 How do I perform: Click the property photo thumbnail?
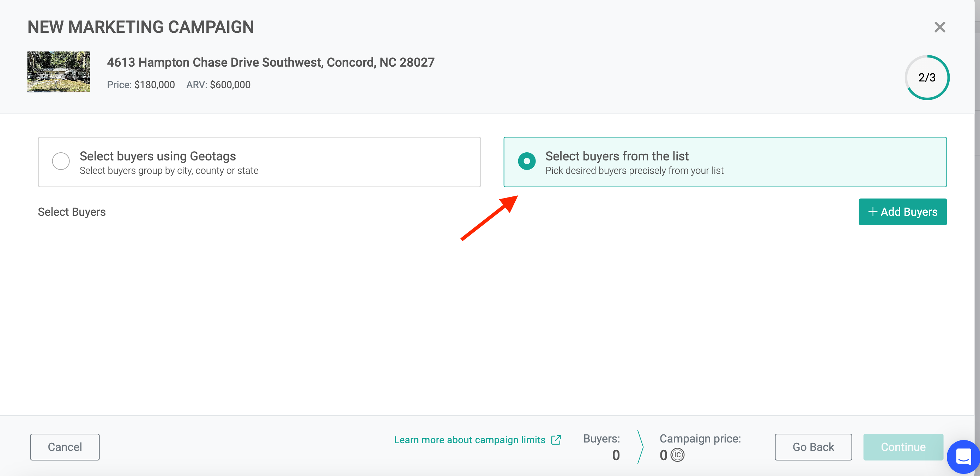[x=59, y=72]
